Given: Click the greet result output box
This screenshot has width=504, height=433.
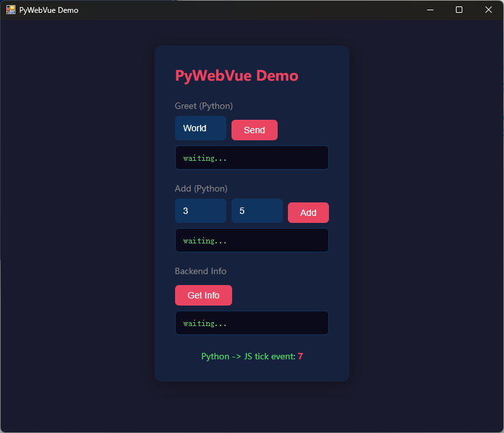Looking at the screenshot, I should pyautogui.click(x=251, y=158).
